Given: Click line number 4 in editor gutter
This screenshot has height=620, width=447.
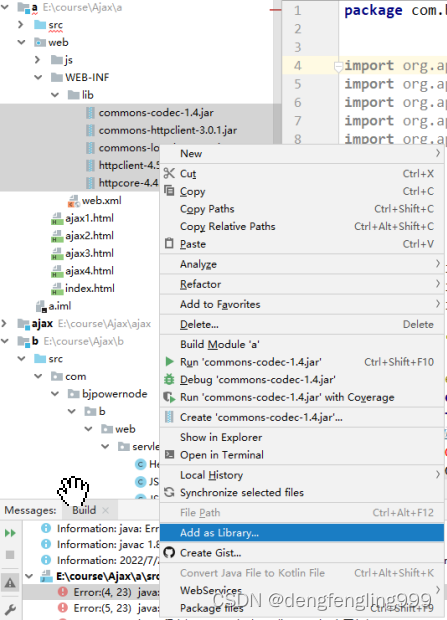Looking at the screenshot, I should [x=297, y=66].
